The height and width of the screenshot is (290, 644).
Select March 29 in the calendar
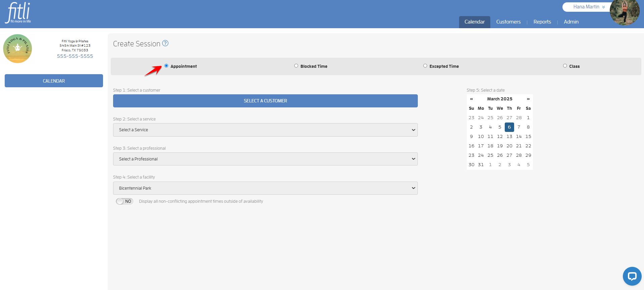point(528,155)
